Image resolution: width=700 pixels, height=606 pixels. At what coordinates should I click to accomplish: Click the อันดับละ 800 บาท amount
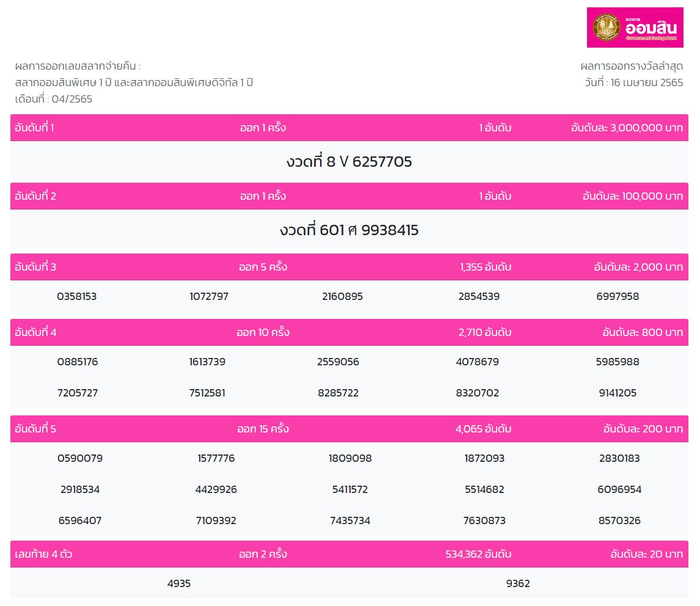tap(643, 332)
